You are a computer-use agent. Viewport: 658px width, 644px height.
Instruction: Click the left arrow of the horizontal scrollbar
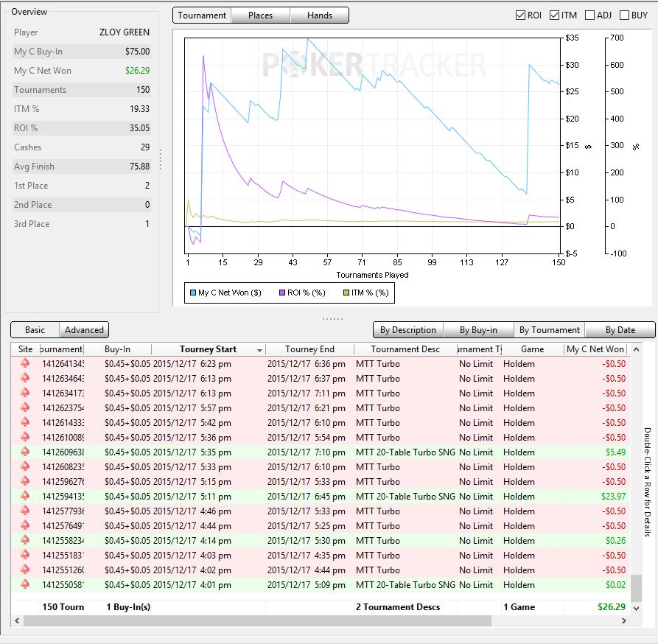(18, 621)
